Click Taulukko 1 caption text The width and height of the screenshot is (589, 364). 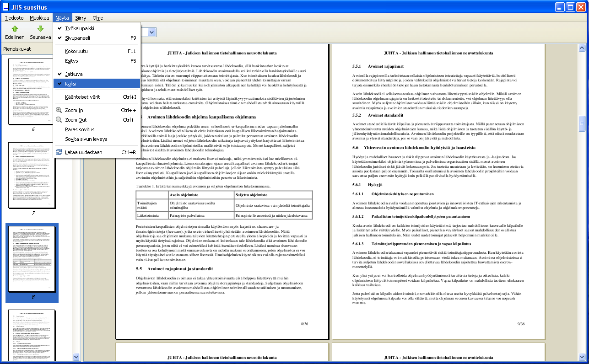click(x=203, y=186)
